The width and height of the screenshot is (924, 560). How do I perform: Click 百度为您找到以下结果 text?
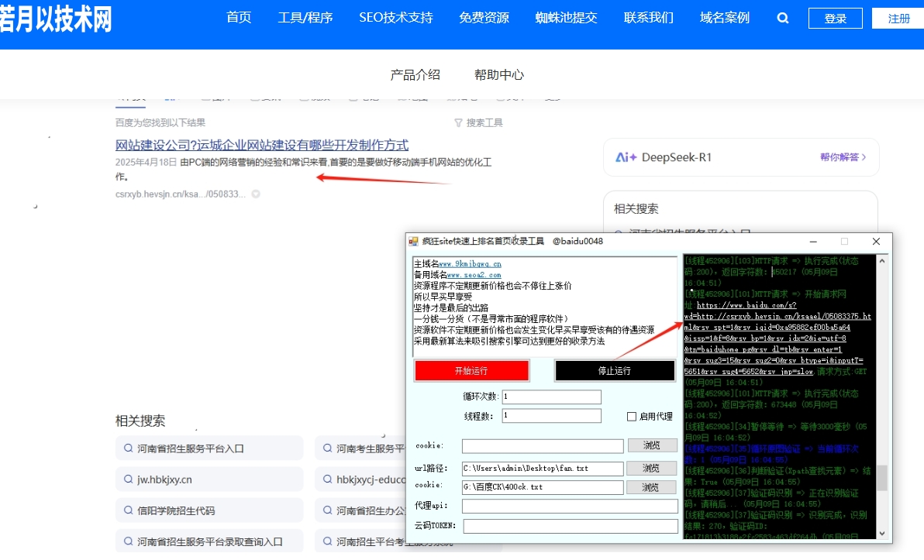pyautogui.click(x=160, y=122)
